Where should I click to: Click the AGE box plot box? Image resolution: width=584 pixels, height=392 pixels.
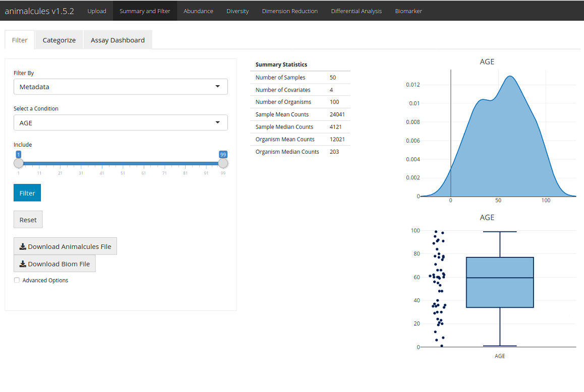click(x=500, y=282)
